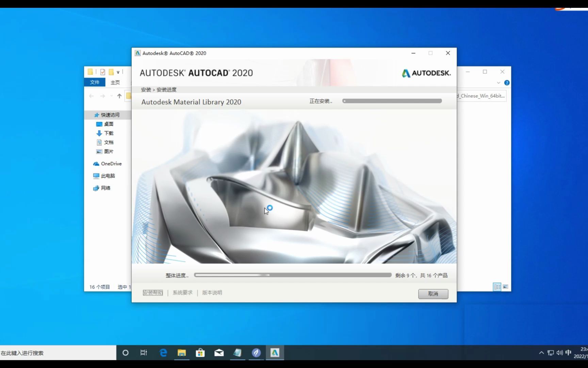Open the 版本说明 release notes link
This screenshot has height=368, width=588.
[x=212, y=293]
